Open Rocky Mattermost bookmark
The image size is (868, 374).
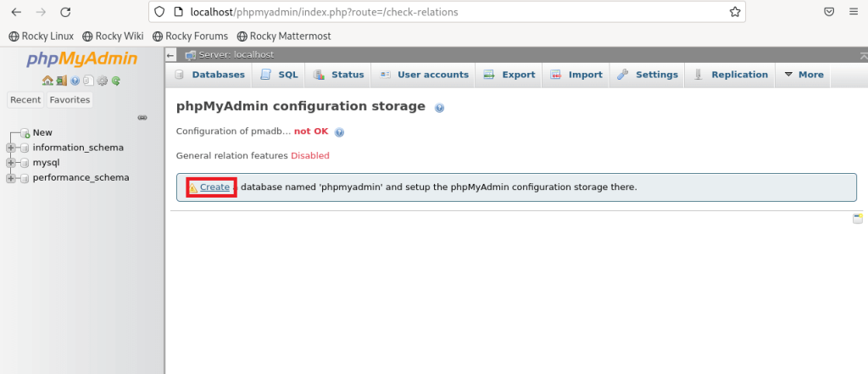coord(283,36)
